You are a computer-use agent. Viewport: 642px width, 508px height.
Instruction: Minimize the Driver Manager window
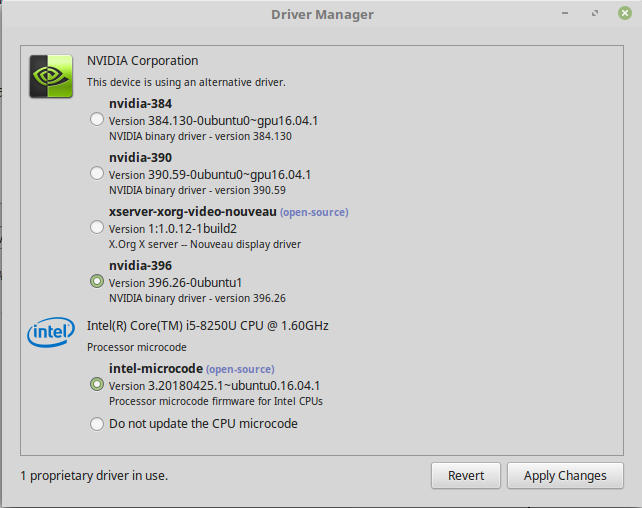coord(565,14)
